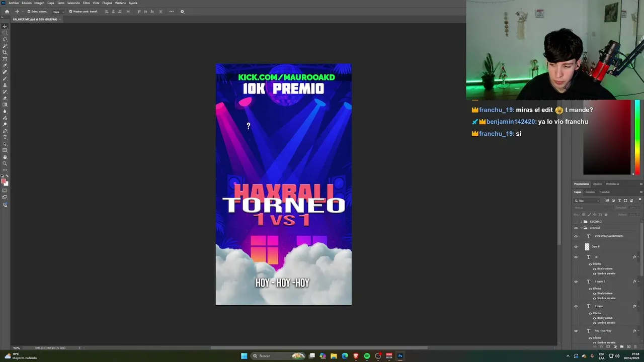Create a new group button
Image resolution: width=644 pixels, height=362 pixels.
coord(621,346)
